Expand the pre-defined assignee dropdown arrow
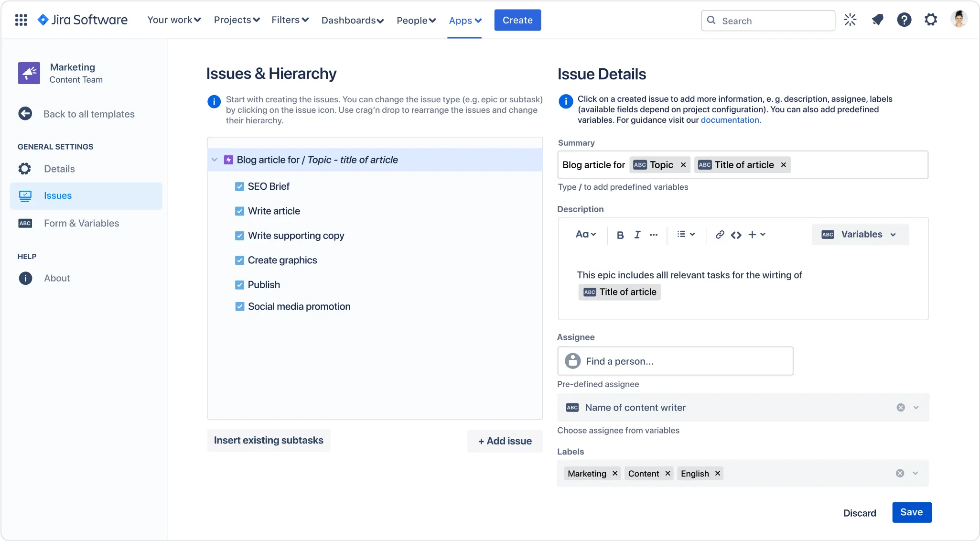 (916, 408)
